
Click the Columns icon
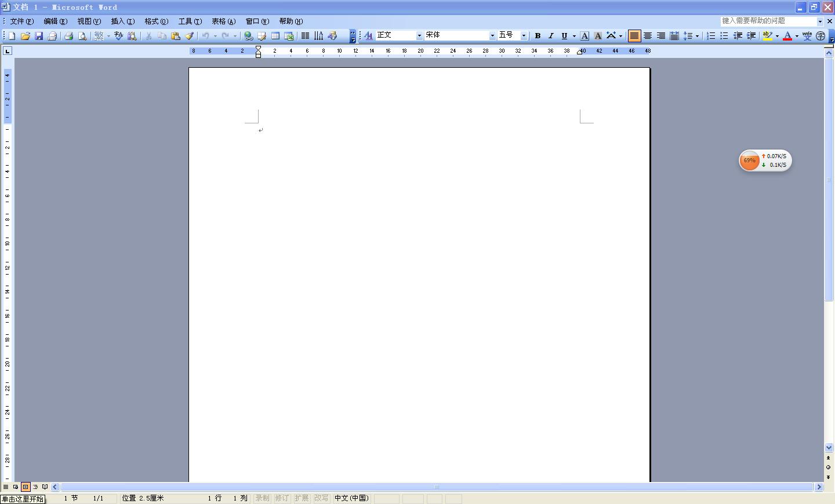(x=305, y=36)
